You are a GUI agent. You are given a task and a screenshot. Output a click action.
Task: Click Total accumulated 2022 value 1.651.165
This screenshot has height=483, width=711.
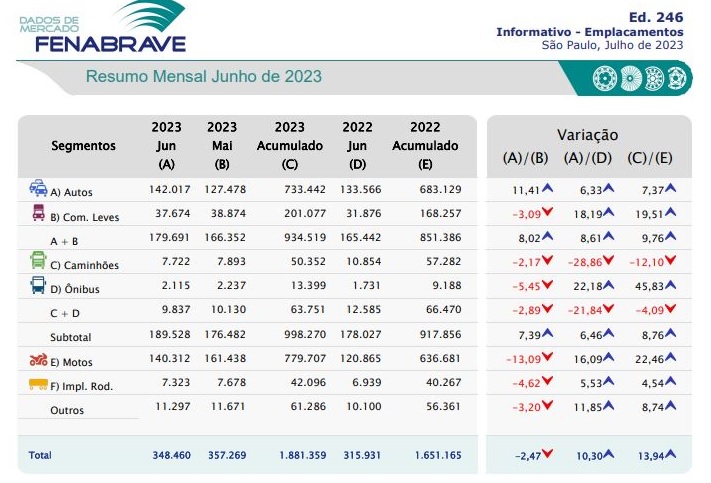pos(438,455)
